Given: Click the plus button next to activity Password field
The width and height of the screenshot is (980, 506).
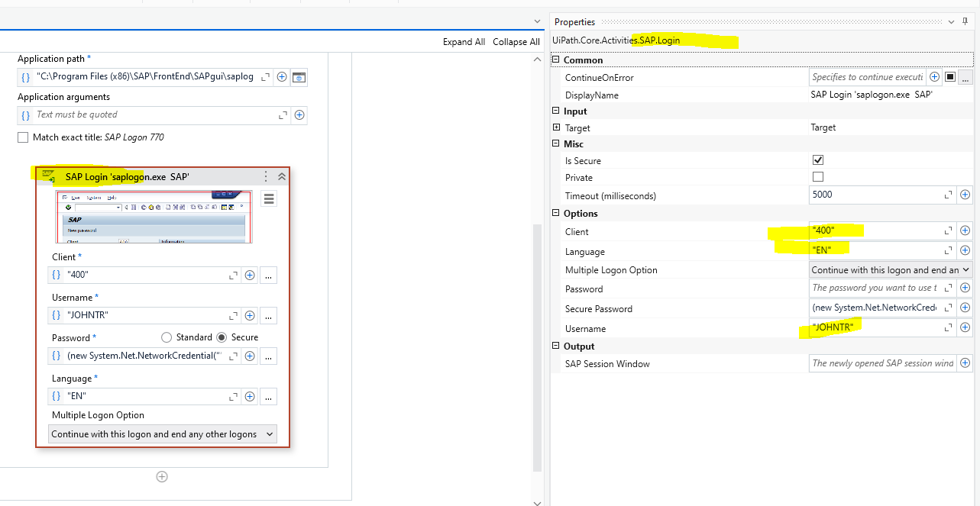Looking at the screenshot, I should coord(250,356).
